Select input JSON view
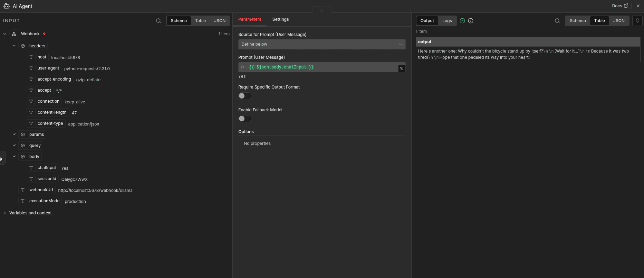 [220, 21]
